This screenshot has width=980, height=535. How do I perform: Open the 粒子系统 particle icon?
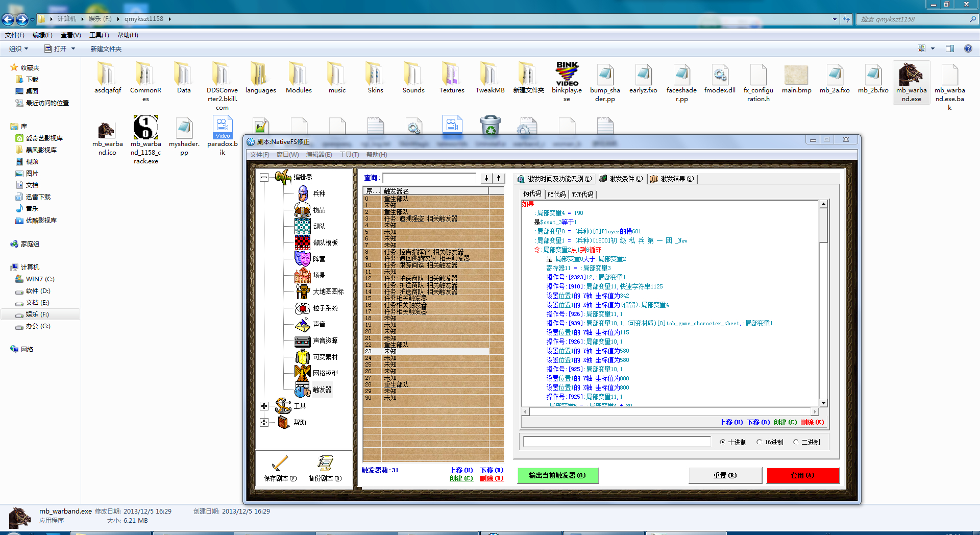(303, 308)
